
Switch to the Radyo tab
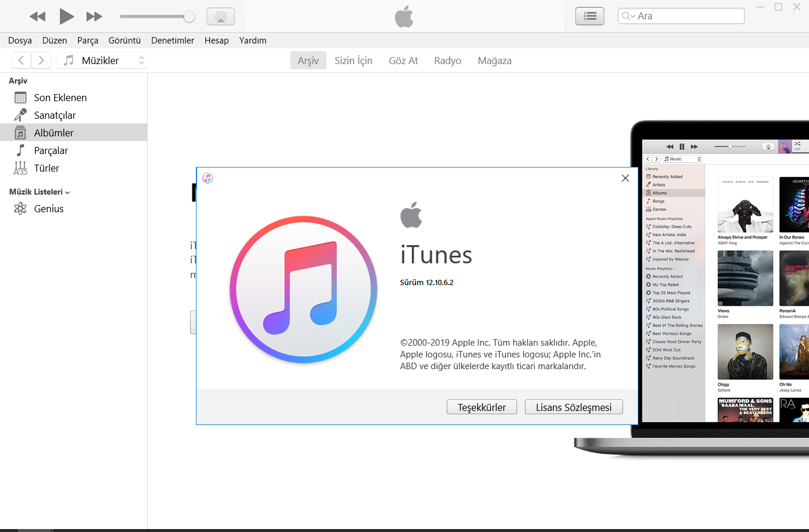point(448,61)
